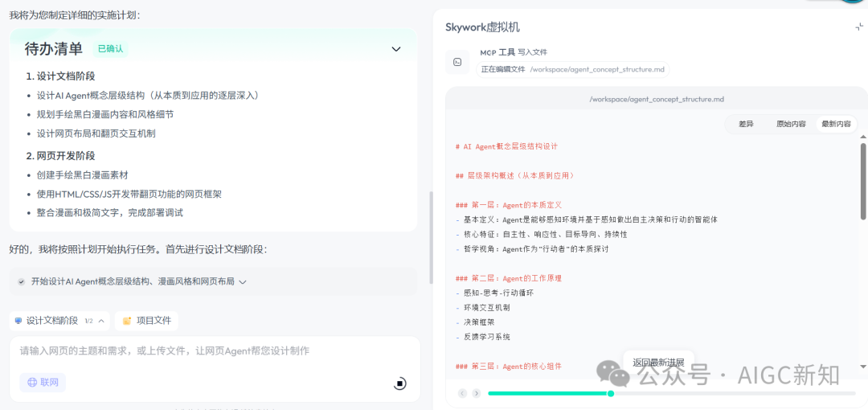Click the MCP tool terminal icon
The height and width of the screenshot is (410, 868).
click(457, 61)
